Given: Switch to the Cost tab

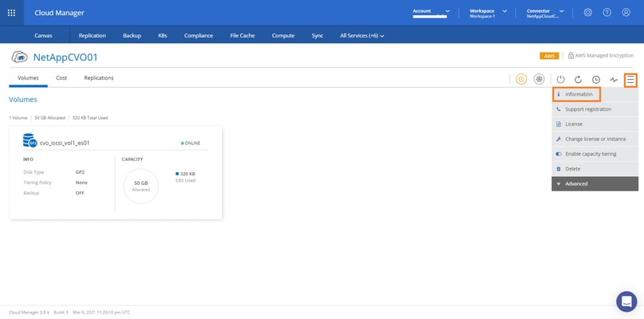Looking at the screenshot, I should 61,78.
